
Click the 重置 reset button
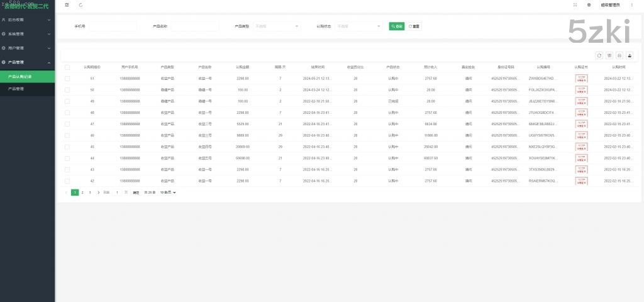(414, 26)
